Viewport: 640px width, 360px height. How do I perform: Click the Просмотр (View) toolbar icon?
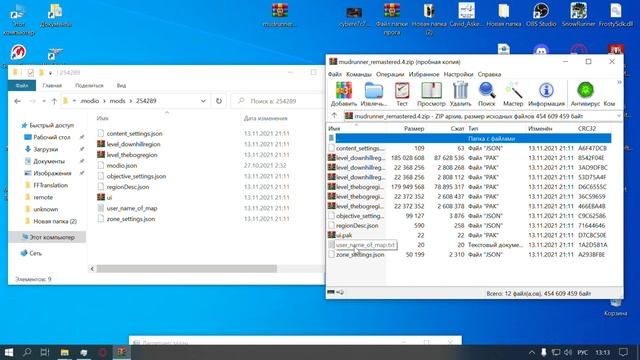tap(431, 90)
